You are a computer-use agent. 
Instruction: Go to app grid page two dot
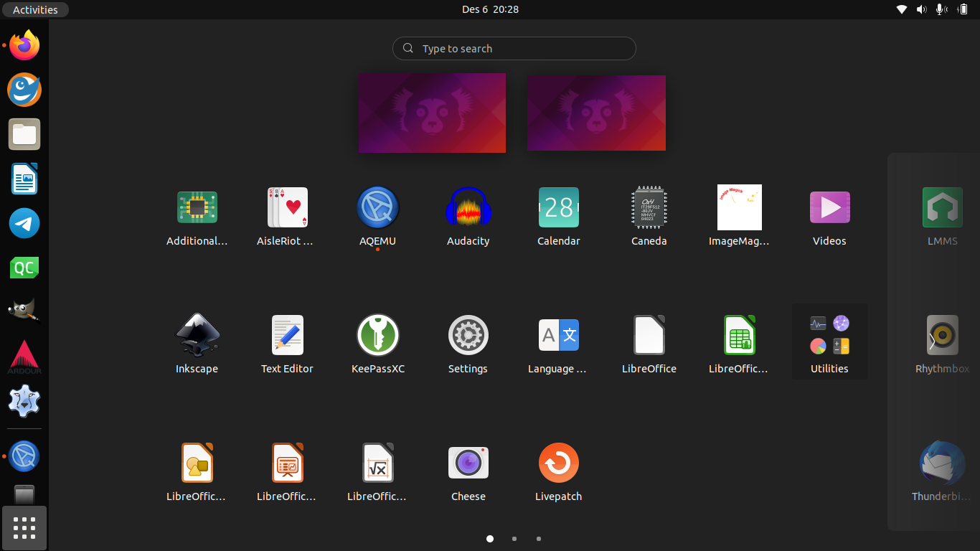(514, 539)
